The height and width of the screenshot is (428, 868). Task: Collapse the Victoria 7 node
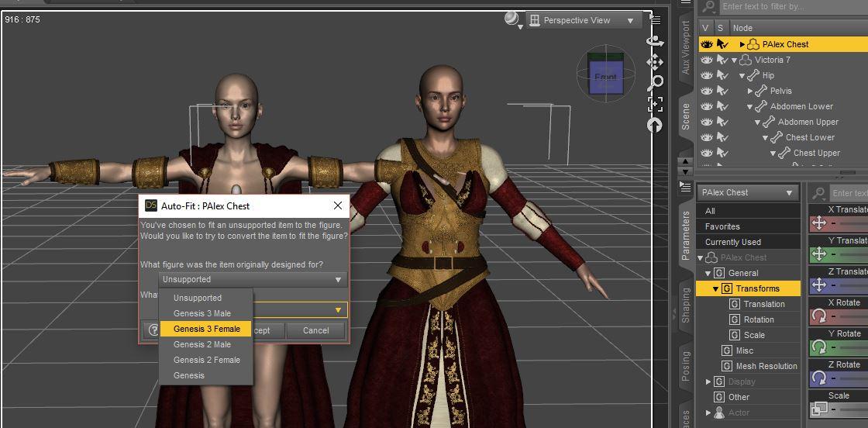(735, 60)
